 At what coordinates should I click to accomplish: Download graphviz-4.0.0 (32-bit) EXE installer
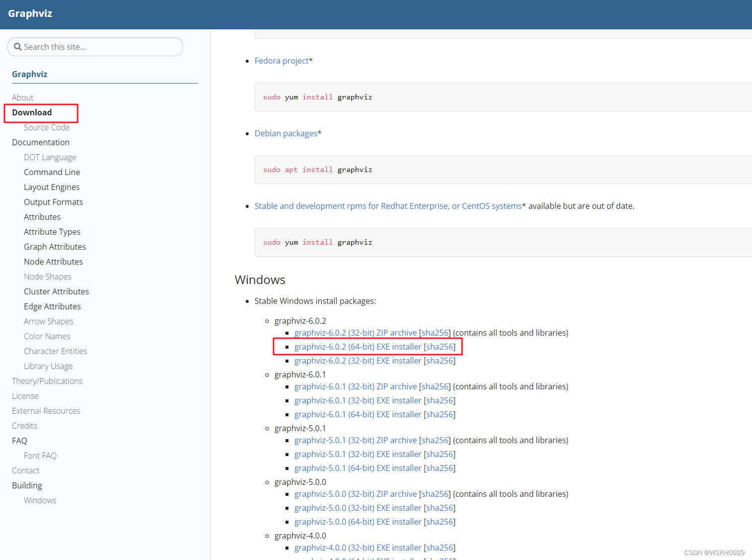click(x=358, y=548)
